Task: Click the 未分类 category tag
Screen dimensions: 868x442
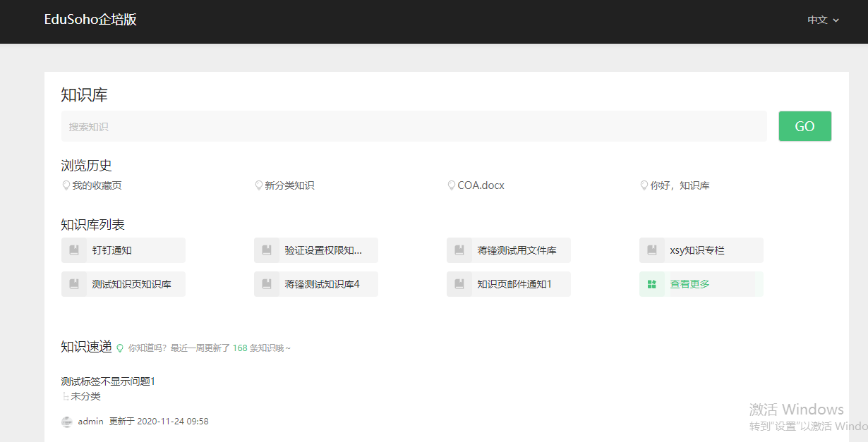Action: coord(85,396)
